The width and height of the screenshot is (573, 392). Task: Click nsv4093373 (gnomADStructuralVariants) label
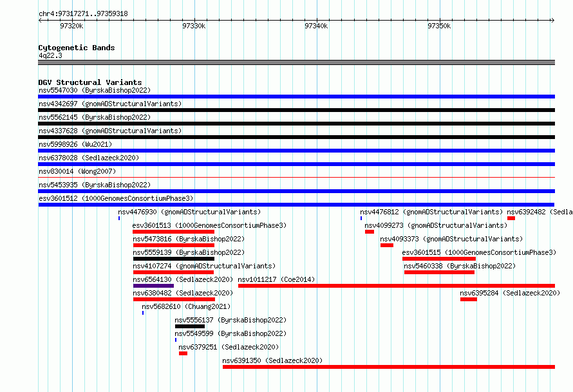point(451,239)
